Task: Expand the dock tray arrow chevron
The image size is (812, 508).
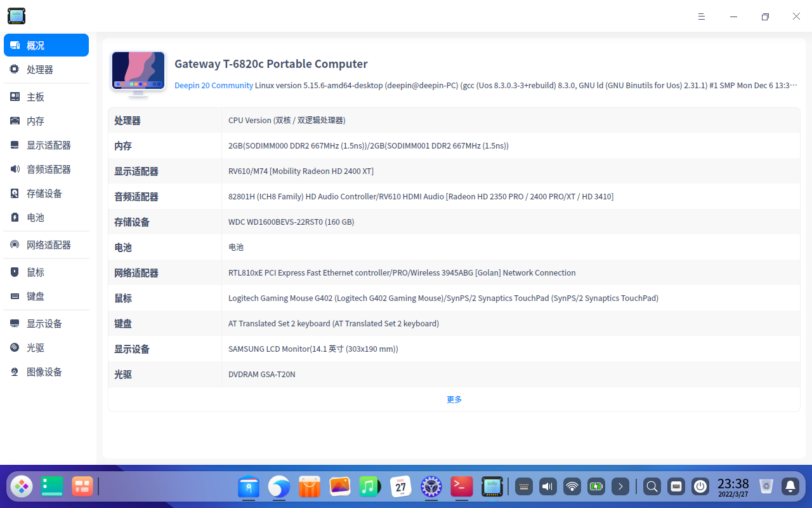Action: [620, 486]
